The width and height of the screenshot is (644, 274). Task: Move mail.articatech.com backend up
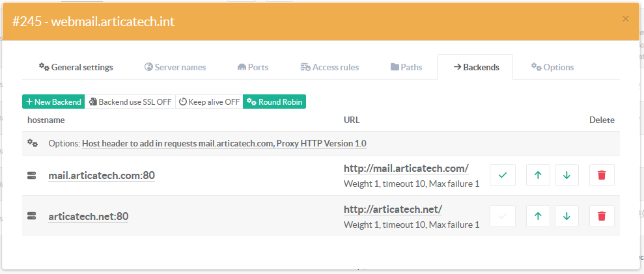click(537, 175)
